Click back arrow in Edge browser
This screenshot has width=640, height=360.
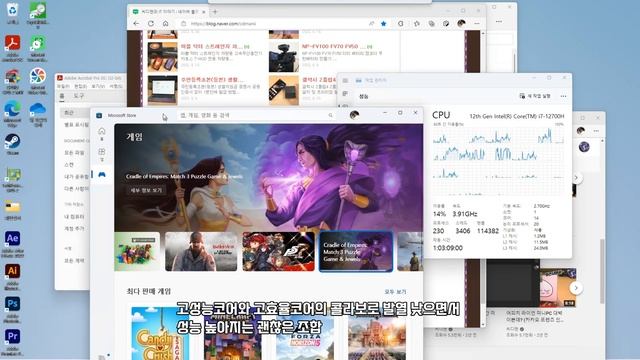coord(136,24)
